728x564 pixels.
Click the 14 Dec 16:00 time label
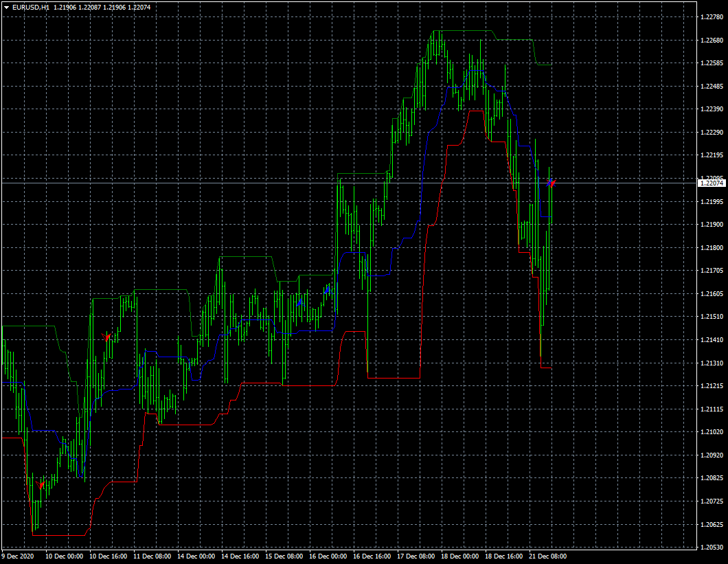tap(240, 556)
